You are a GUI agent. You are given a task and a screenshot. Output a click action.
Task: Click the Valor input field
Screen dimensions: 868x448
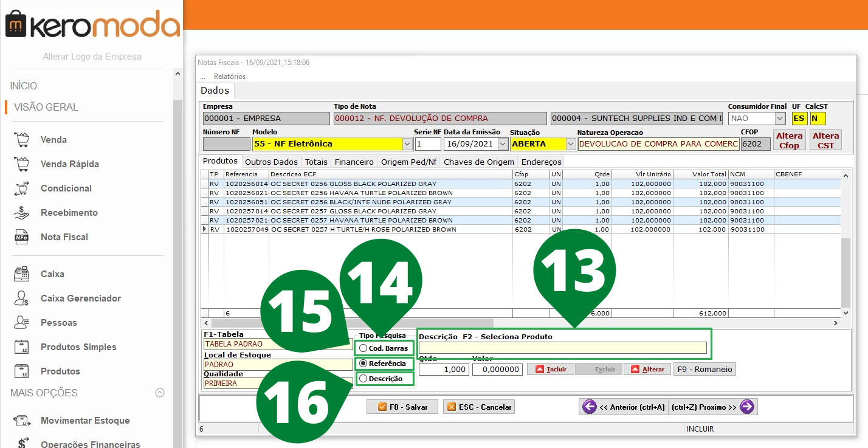point(497,369)
